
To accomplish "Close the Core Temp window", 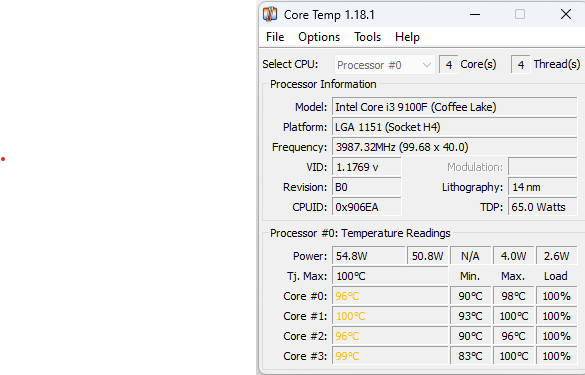I will click(566, 15).
